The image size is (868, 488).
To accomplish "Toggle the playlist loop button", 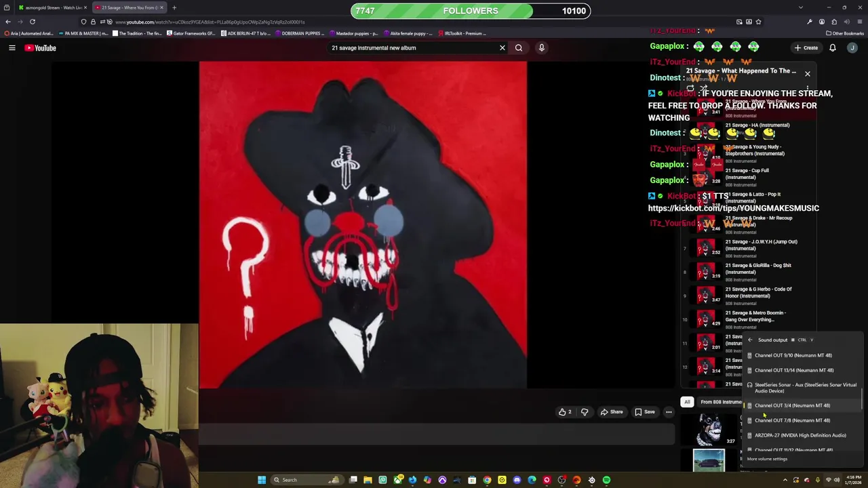I will 690,88.
